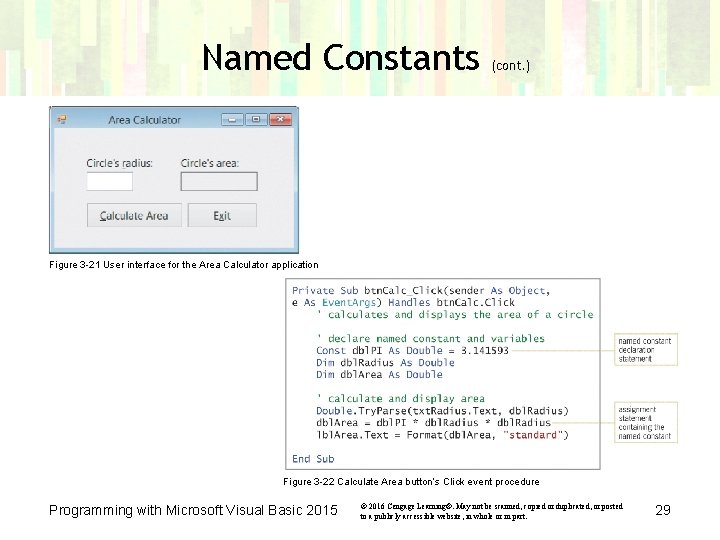
Task: Minimize the Area Calculator window
Action: (232, 120)
